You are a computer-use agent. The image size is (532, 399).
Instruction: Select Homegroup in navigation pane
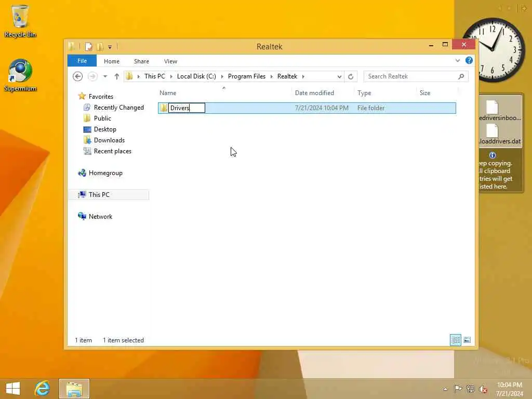click(x=105, y=172)
